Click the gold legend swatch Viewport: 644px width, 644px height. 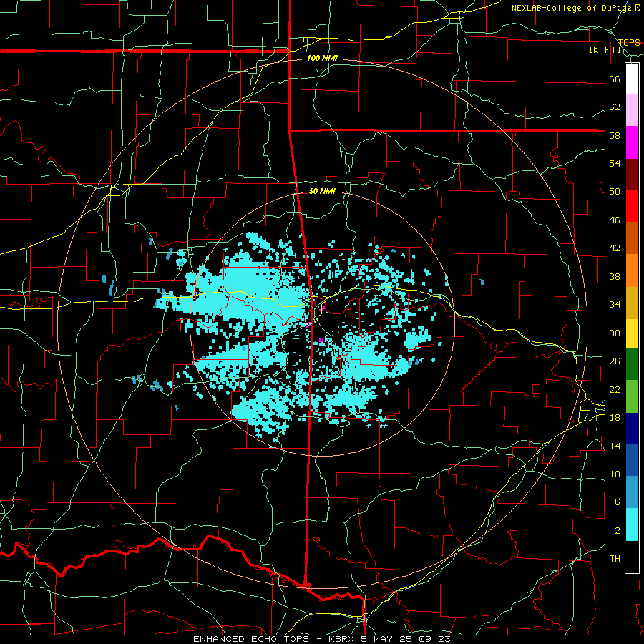click(632, 303)
